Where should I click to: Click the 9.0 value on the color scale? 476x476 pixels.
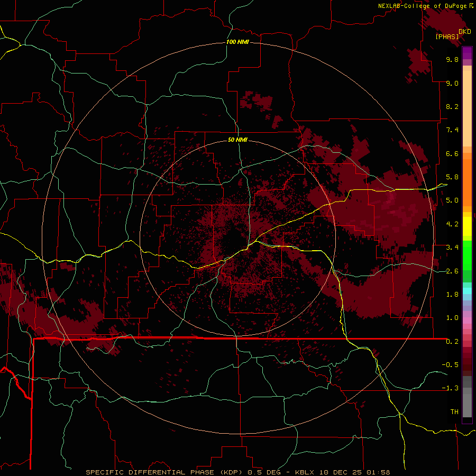point(452,83)
